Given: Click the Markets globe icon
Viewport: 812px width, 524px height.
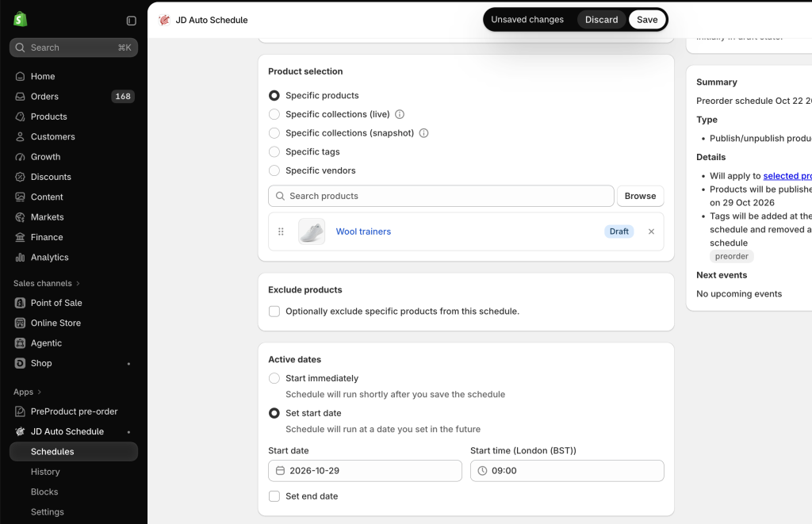Looking at the screenshot, I should [20, 217].
